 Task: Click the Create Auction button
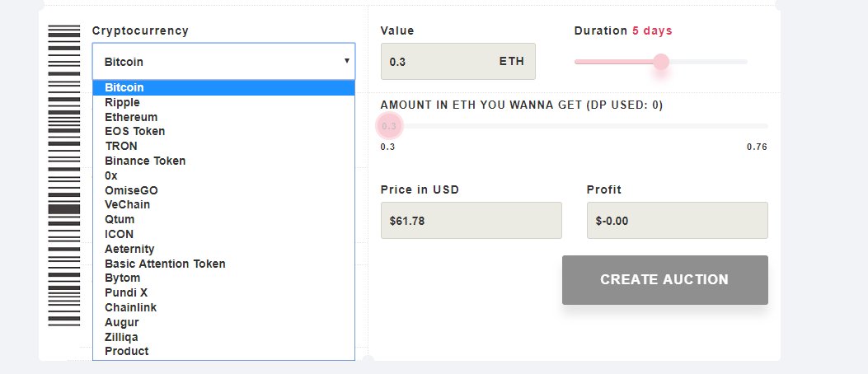click(x=665, y=280)
